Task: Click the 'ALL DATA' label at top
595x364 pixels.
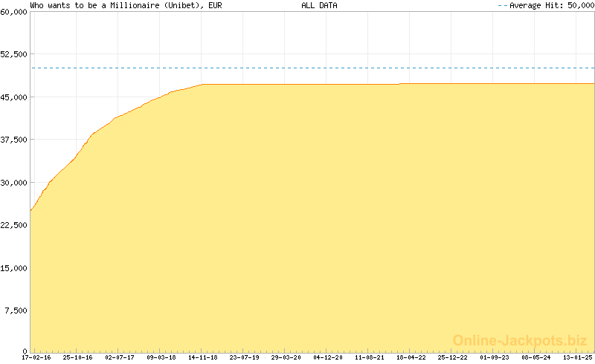Action: coord(319,5)
